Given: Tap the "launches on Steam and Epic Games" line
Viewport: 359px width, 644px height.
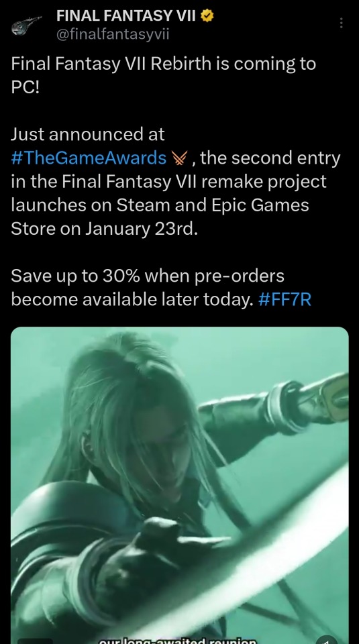Looking at the screenshot, I should [x=160, y=205].
